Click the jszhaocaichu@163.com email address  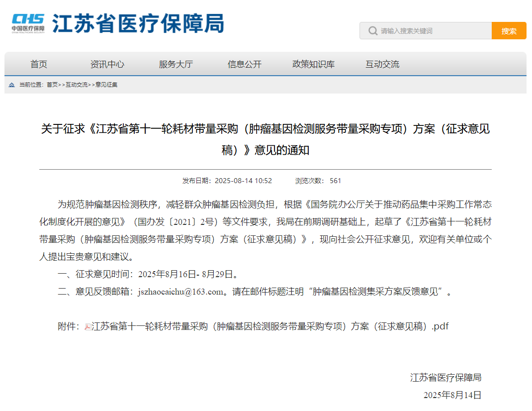tap(180, 292)
